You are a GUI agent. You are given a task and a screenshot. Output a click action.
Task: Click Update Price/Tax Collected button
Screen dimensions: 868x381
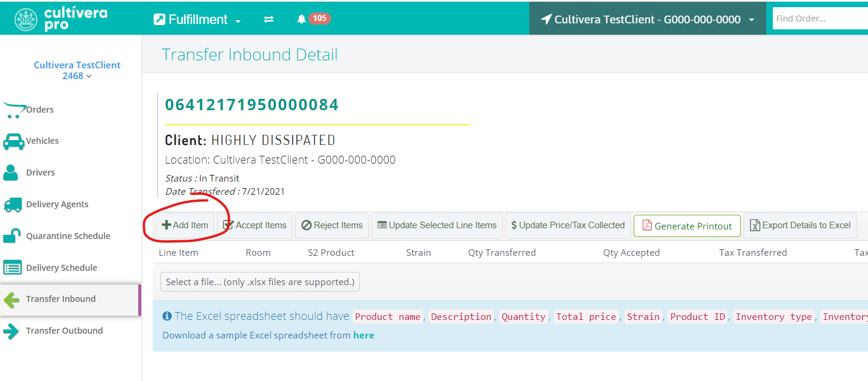(568, 225)
